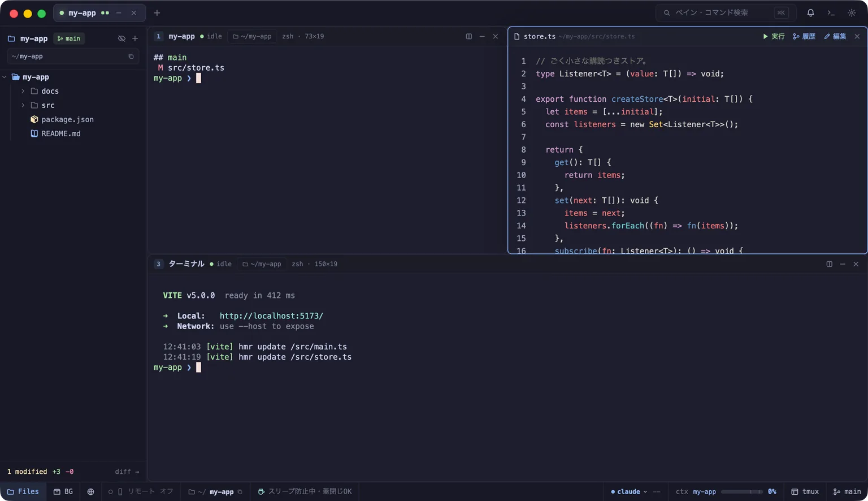868x501 pixels.
Task: Toggle the theme with the sun icon
Action: (852, 12)
